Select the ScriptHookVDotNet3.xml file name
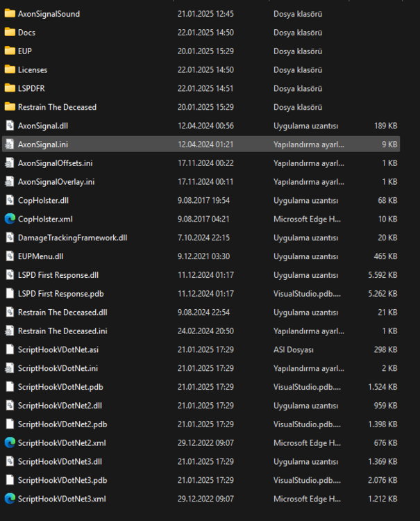This screenshot has width=420, height=521. click(x=62, y=499)
